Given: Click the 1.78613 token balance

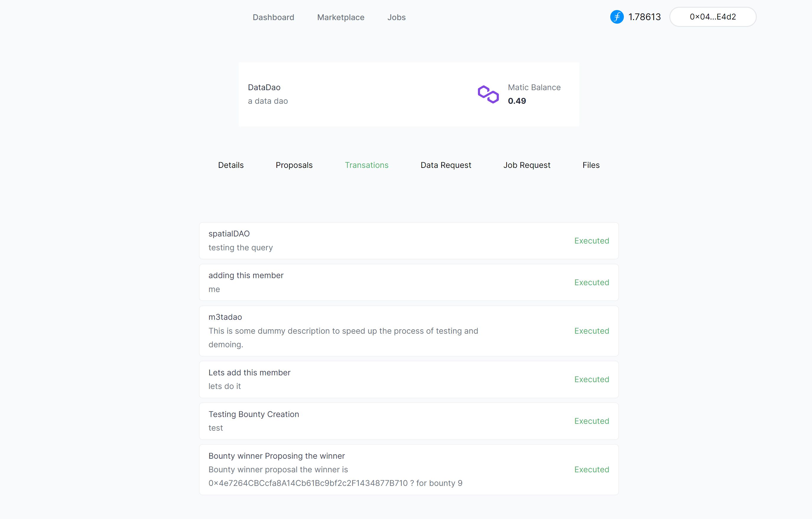Looking at the screenshot, I should point(645,17).
